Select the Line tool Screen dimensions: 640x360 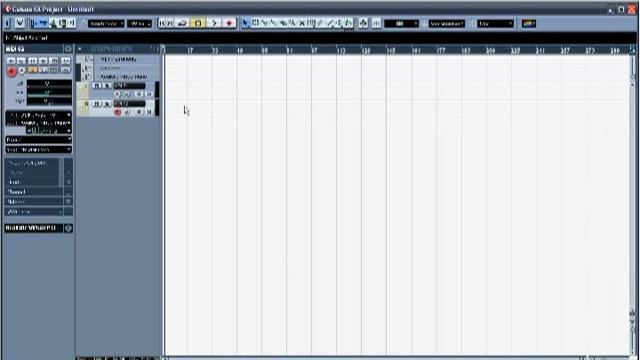pyautogui.click(x=330, y=23)
